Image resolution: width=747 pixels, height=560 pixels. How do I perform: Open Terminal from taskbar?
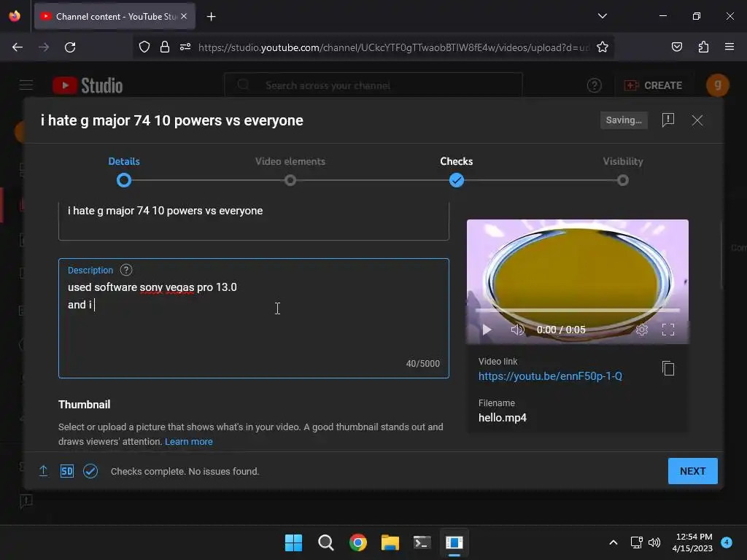[x=422, y=542]
